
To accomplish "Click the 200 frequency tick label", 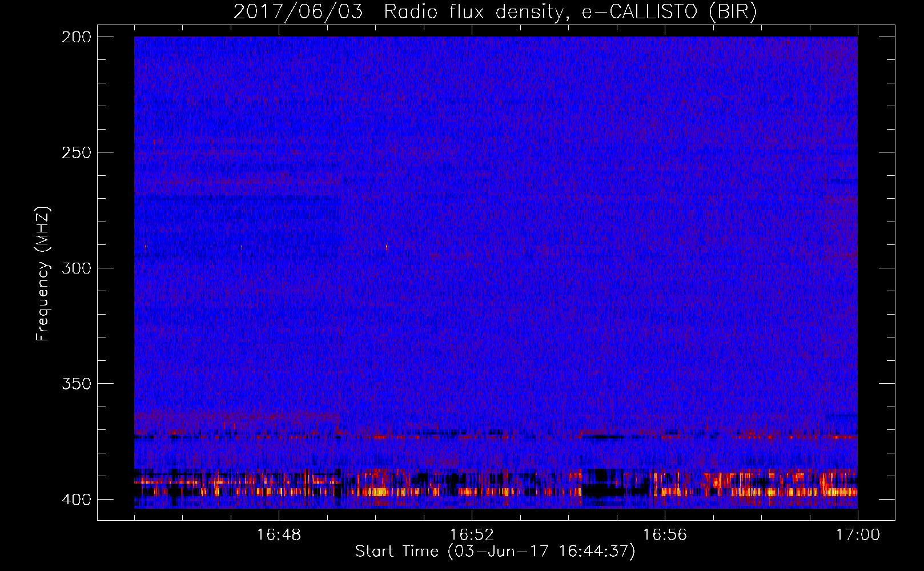I will (77, 37).
